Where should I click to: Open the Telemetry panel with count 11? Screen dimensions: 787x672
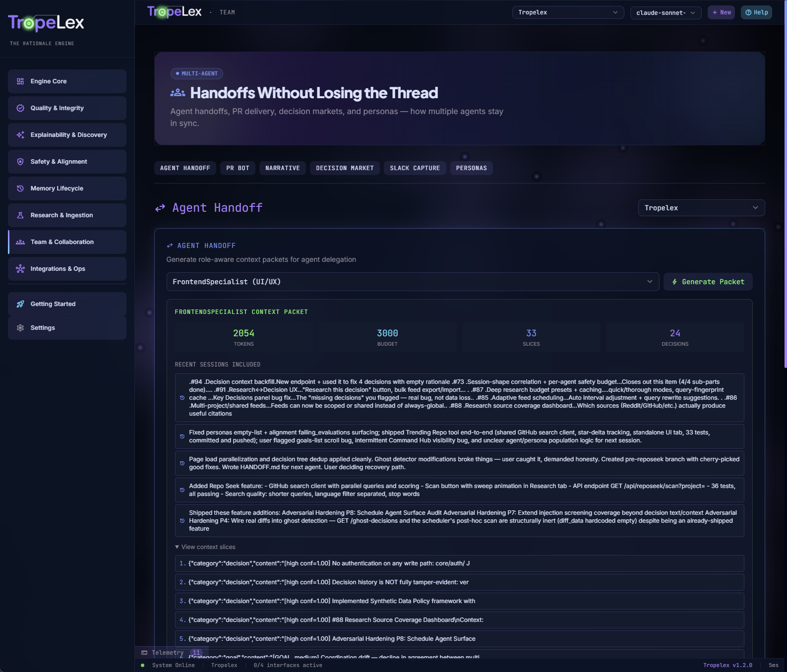[172, 653]
